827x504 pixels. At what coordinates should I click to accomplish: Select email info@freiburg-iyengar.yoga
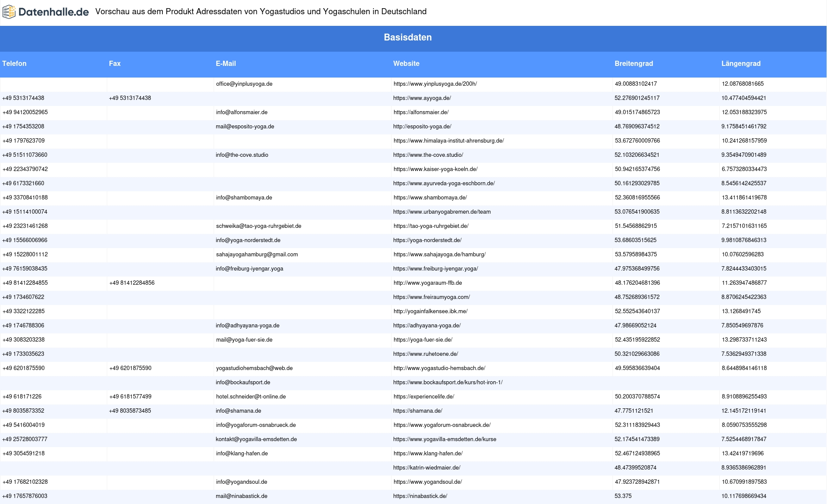coord(249,269)
